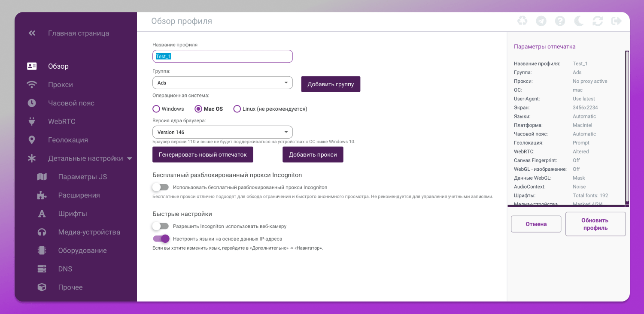
Task: Click the Параметры JS map icon
Action: (x=42, y=177)
